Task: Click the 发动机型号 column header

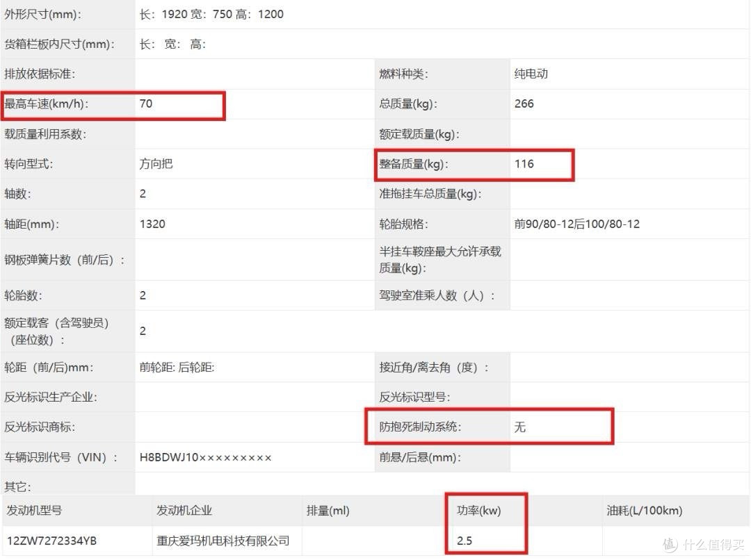Action: [35, 511]
